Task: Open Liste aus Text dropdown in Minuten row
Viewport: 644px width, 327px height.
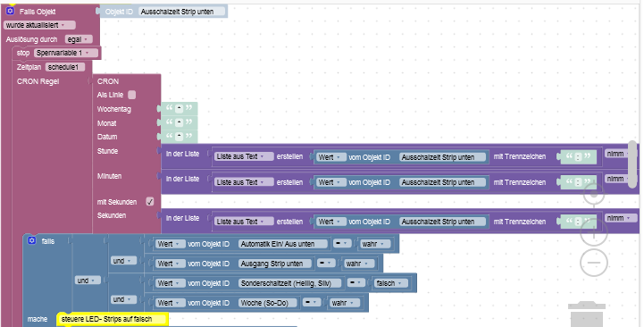Action: 244,182
